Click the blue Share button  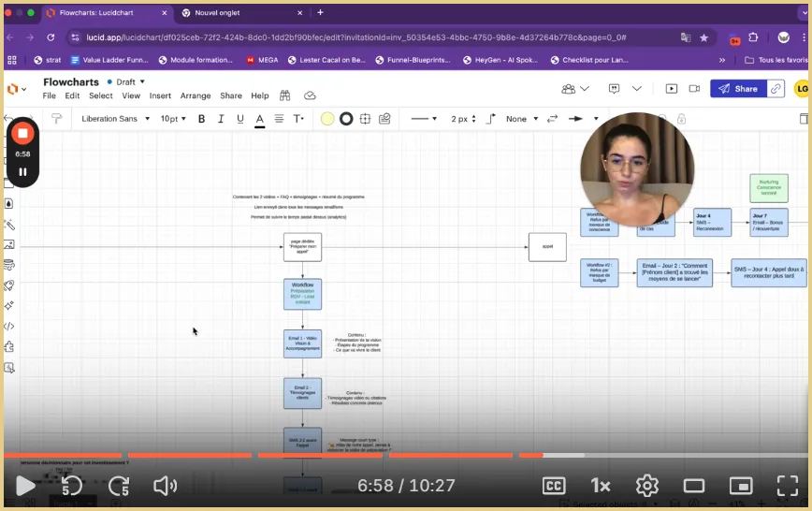pos(738,89)
